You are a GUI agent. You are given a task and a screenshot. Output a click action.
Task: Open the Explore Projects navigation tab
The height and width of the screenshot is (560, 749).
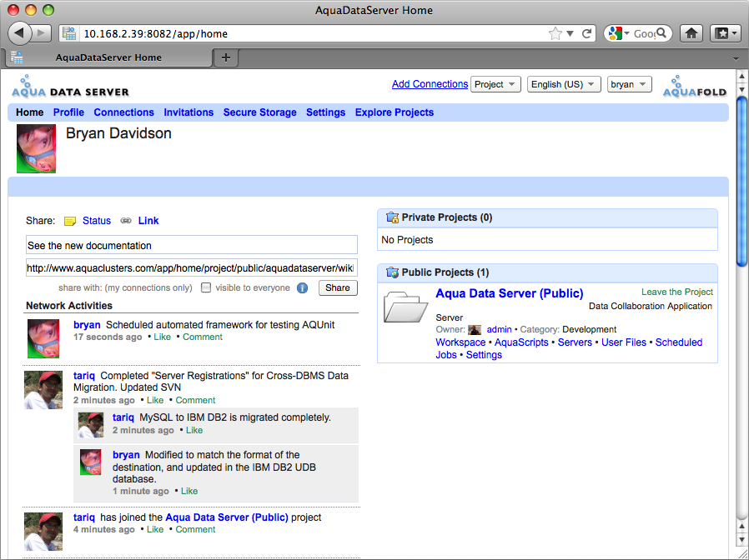[395, 112]
